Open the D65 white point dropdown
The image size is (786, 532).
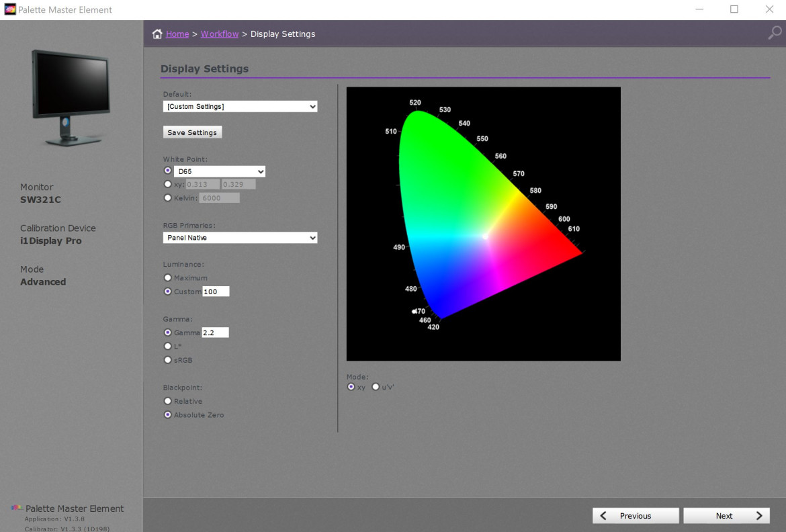click(220, 171)
